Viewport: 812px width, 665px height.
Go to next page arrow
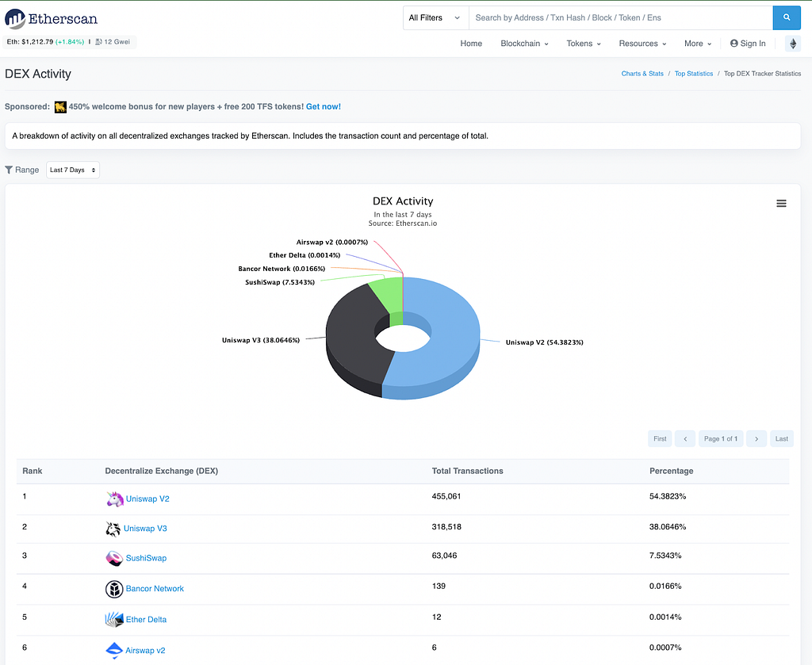pyautogui.click(x=756, y=439)
